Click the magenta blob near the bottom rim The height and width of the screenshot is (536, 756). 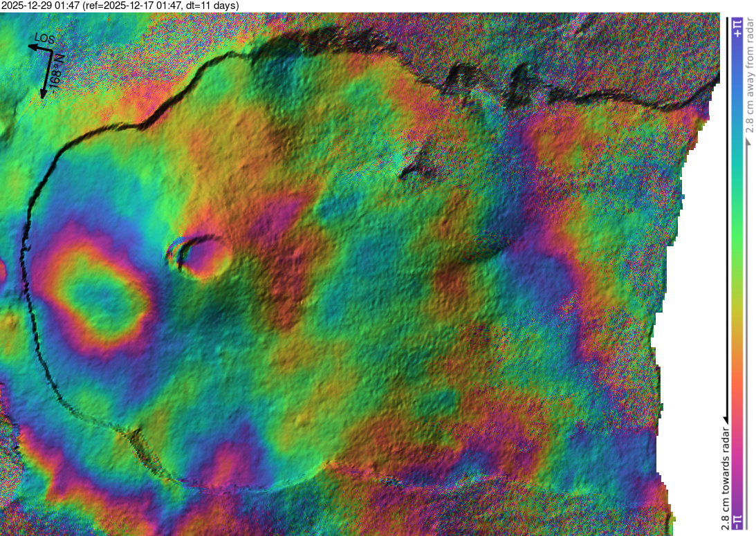point(227,463)
